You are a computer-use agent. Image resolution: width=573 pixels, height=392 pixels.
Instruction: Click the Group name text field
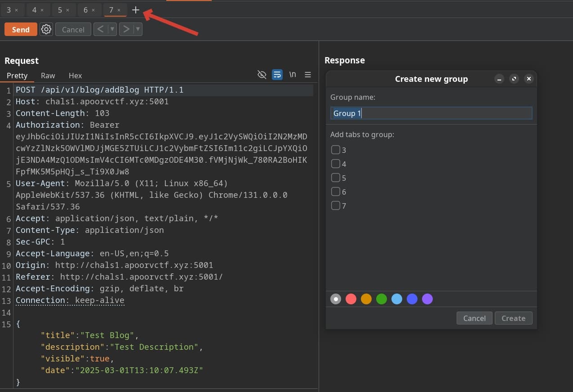[x=431, y=113]
